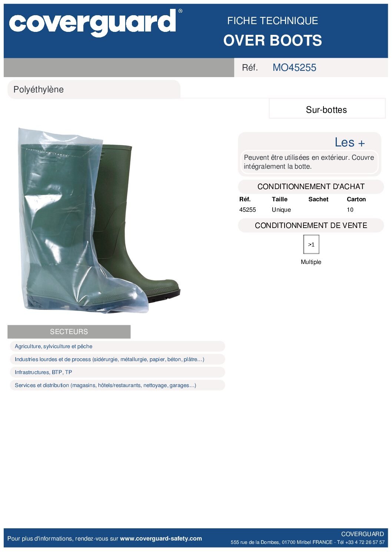Click the Taille value Unique

[281, 209]
